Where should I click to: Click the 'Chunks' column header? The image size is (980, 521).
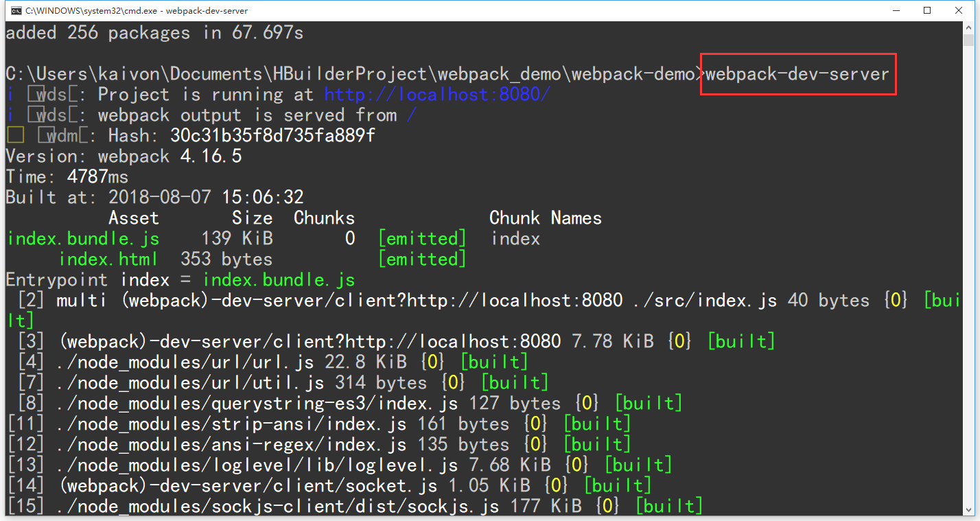pyautogui.click(x=324, y=218)
